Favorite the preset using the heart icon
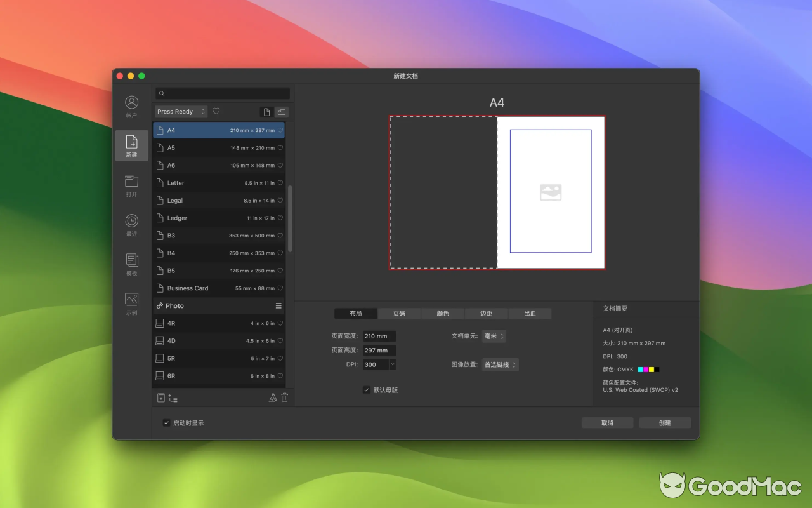This screenshot has height=508, width=812. click(x=216, y=111)
